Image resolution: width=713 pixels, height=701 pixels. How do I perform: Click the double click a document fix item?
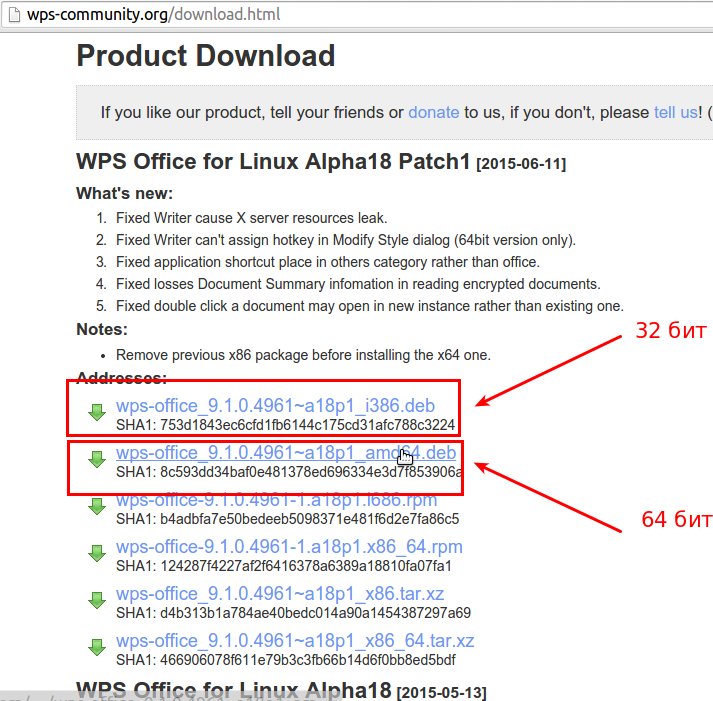pos(370,306)
